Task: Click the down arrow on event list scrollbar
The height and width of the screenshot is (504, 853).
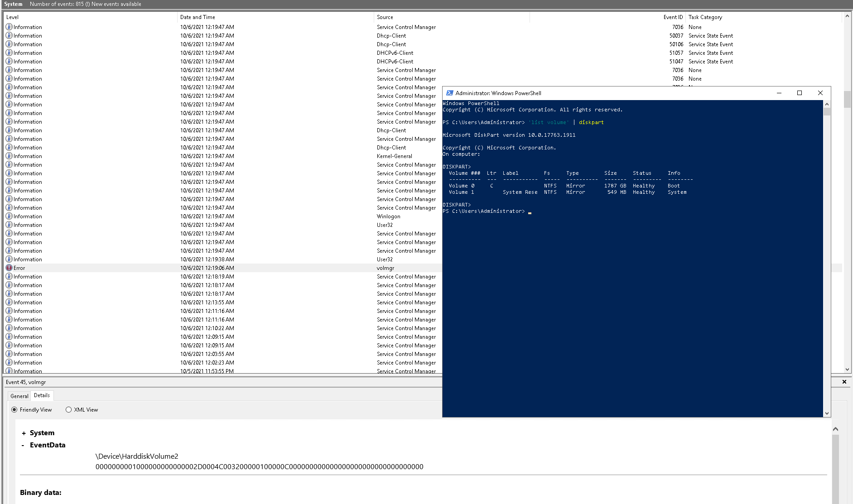Action: tap(847, 369)
